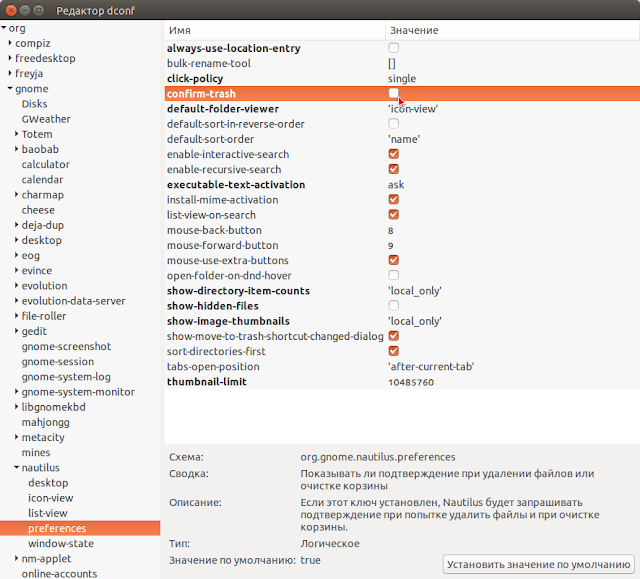Collapse the org tree node

[4, 28]
